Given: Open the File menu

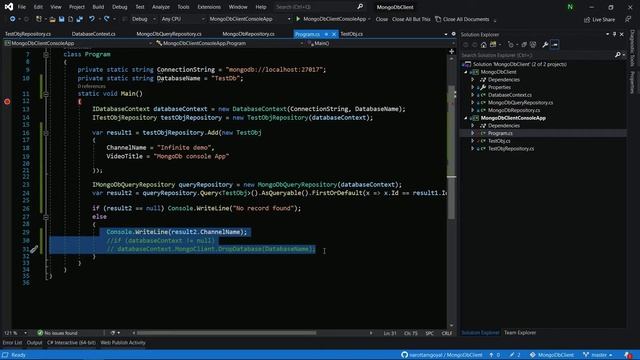Looking at the screenshot, I should point(22,7).
